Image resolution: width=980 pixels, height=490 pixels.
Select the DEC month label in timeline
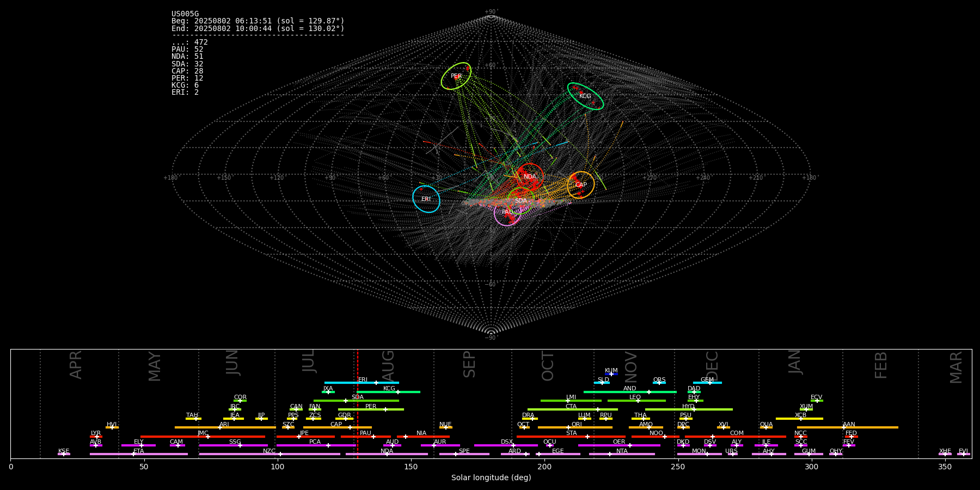click(712, 366)
